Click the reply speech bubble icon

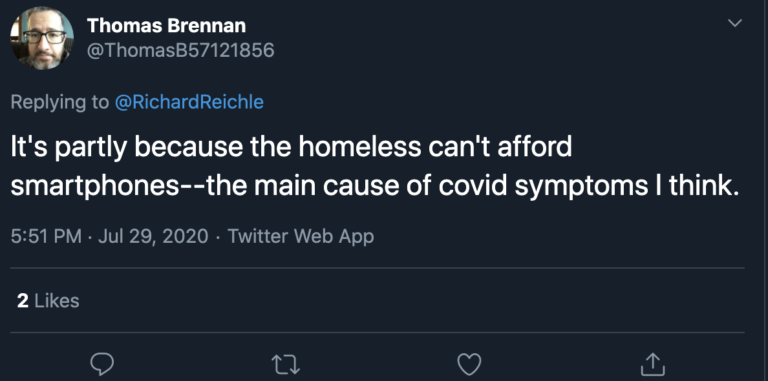coord(102,364)
